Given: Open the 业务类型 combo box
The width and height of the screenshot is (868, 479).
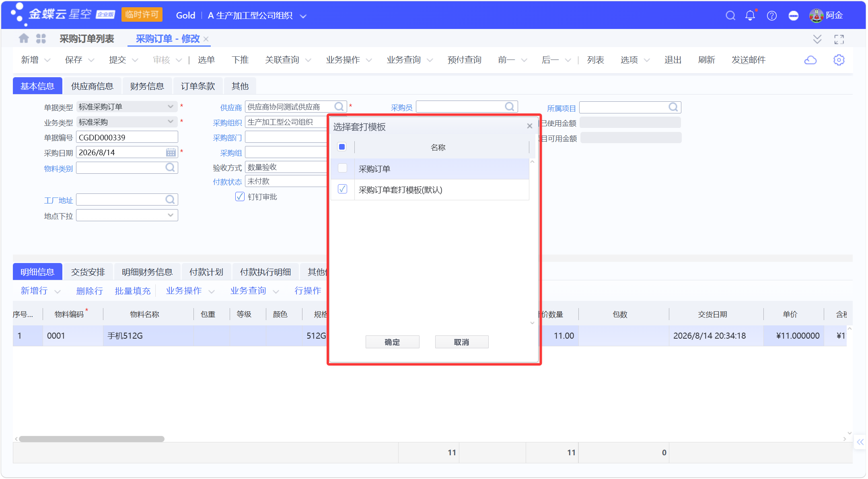Looking at the screenshot, I should [127, 122].
